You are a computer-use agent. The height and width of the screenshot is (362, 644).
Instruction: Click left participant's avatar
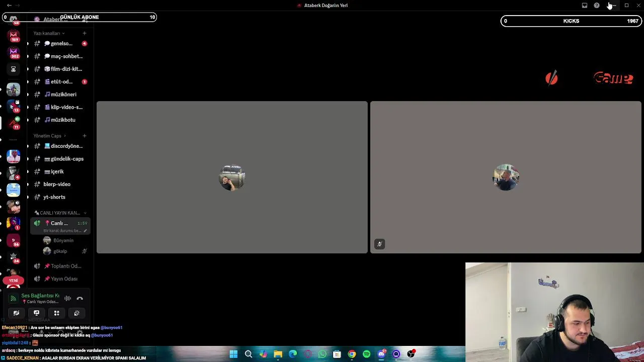tap(232, 177)
